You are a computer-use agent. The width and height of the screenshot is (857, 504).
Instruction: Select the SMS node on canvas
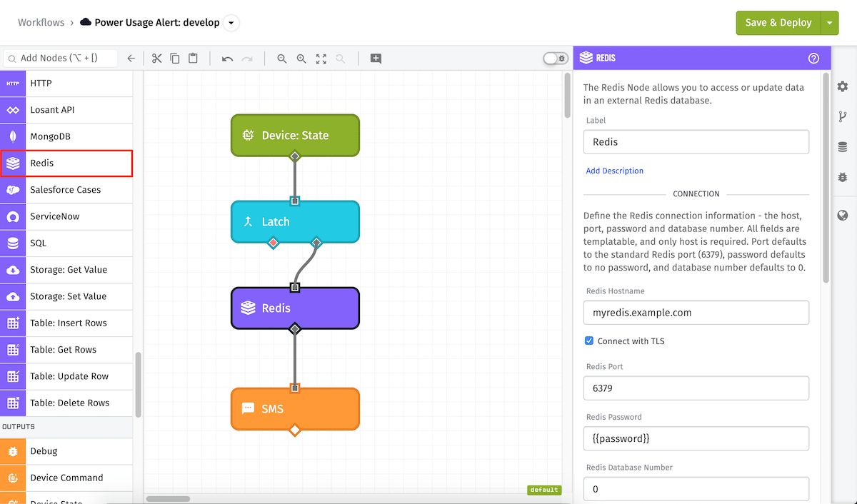click(x=295, y=409)
